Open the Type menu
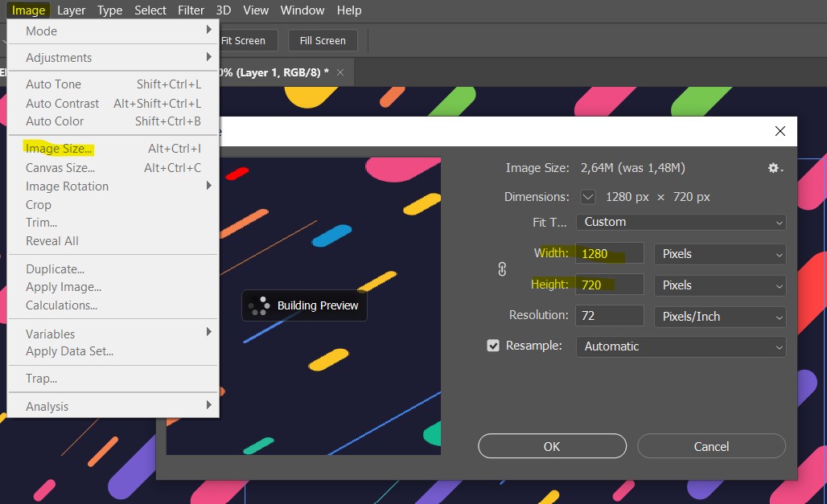 tap(109, 10)
